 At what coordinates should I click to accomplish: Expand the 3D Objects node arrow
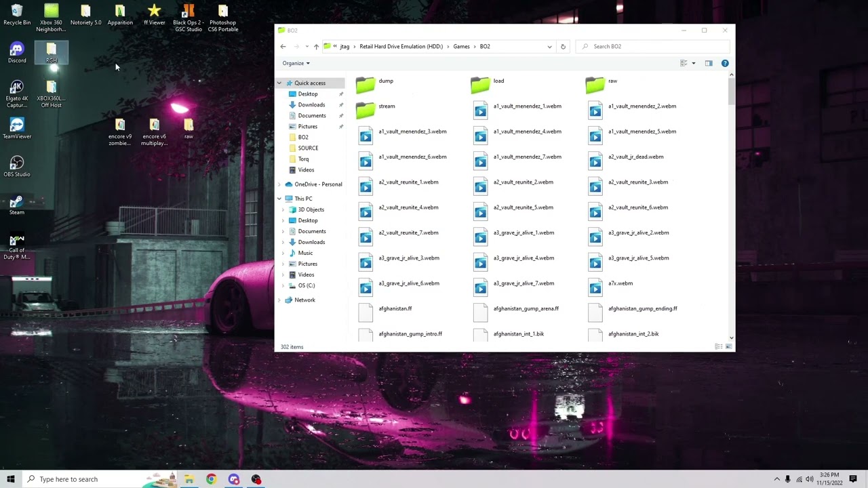pos(283,209)
